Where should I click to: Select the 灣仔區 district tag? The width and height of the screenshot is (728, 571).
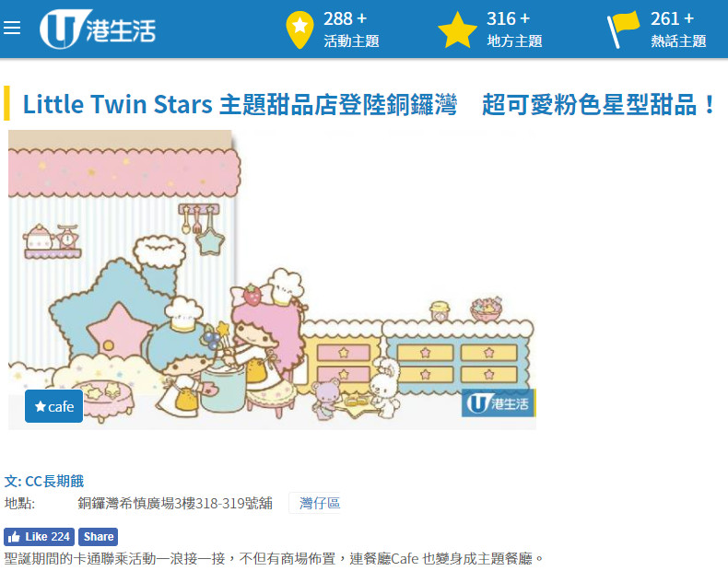click(x=319, y=503)
